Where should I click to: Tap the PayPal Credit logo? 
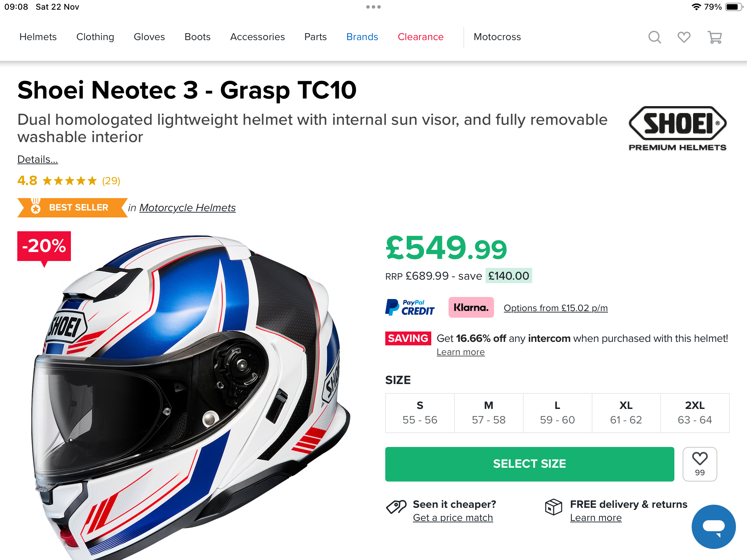pos(410,307)
